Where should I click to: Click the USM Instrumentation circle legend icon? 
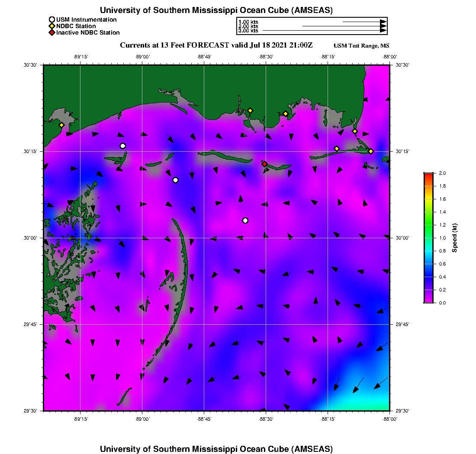[52, 19]
